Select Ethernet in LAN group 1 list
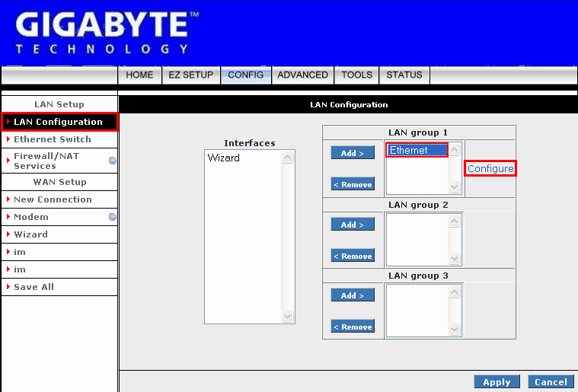The width and height of the screenshot is (578, 392). (417, 150)
